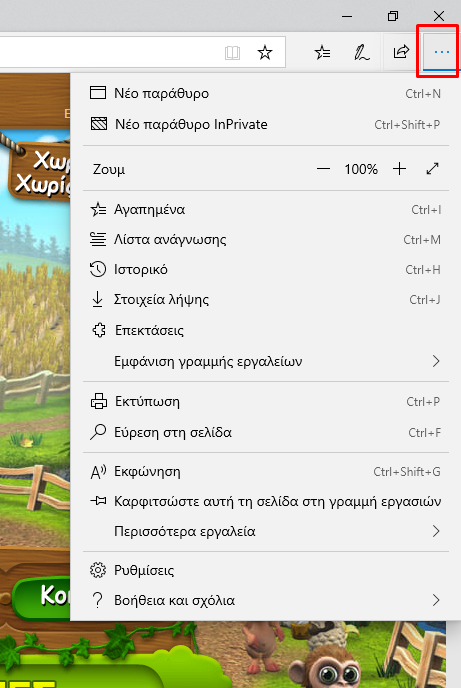This screenshot has width=461, height=688.
Task: Click the Add notes pen icon
Action: (361, 53)
